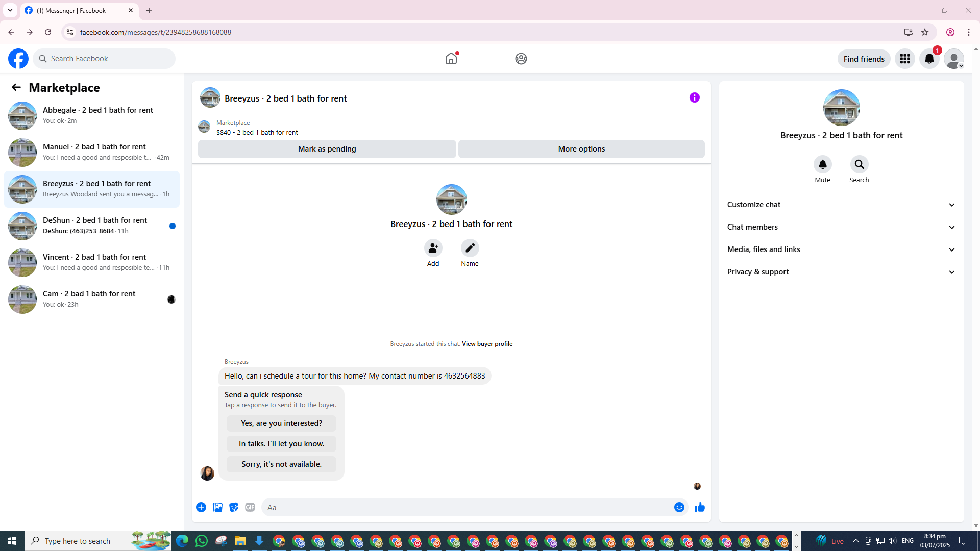Expand Media, files and links
980x551 pixels.
pos(841,249)
